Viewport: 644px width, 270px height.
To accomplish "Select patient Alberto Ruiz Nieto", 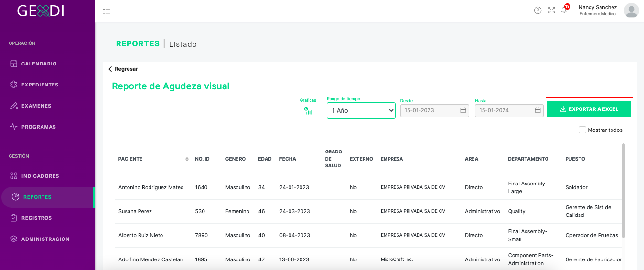I will tap(140, 235).
